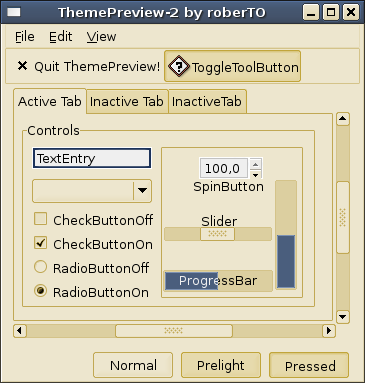Viewport: 365px width, 383px height.
Task: Click the Quit ThemePreview X icon
Action: [x=22, y=66]
